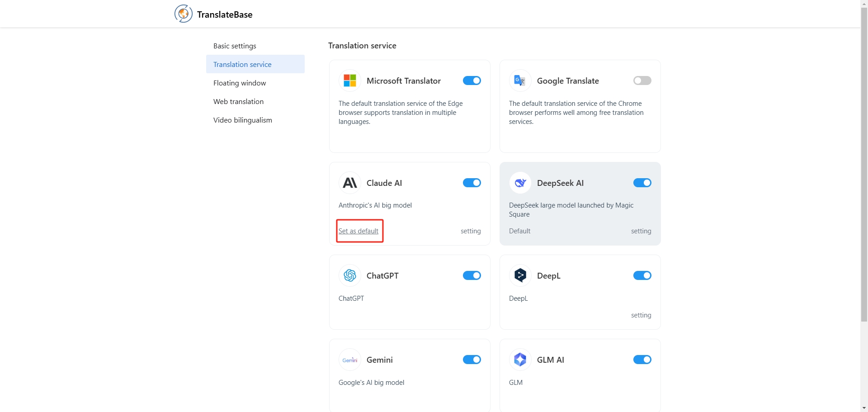Turn off the DeepSeek AI switch
This screenshot has width=868, height=412.
(x=642, y=183)
